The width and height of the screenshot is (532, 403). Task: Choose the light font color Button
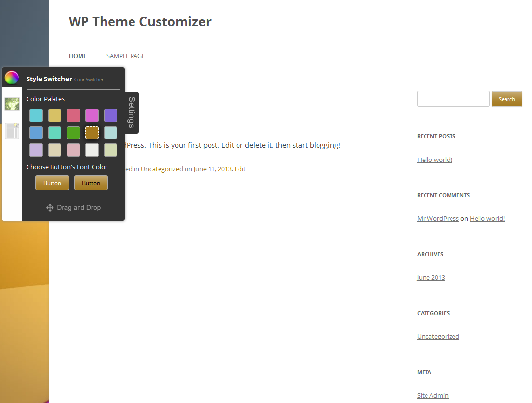[x=52, y=183]
